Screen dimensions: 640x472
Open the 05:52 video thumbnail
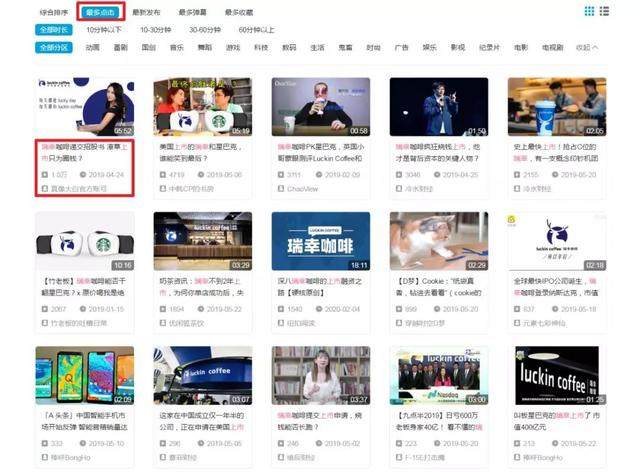(85, 107)
